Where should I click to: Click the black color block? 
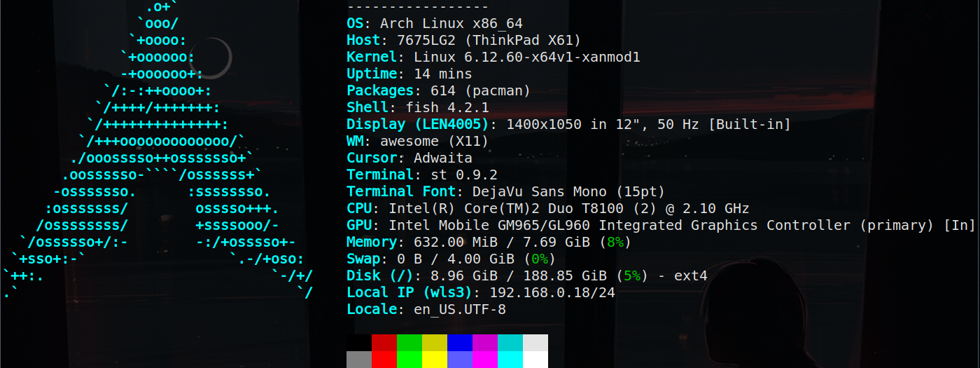click(359, 343)
